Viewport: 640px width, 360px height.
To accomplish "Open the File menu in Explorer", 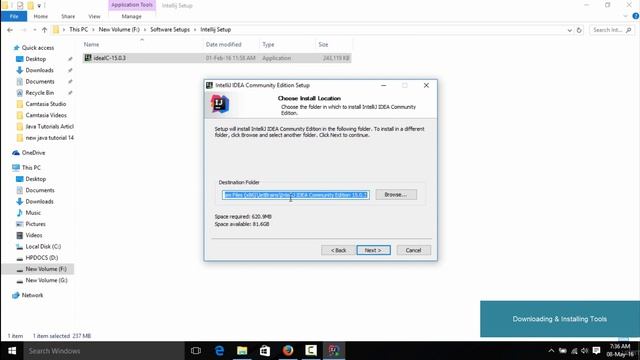I will pyautogui.click(x=14, y=16).
